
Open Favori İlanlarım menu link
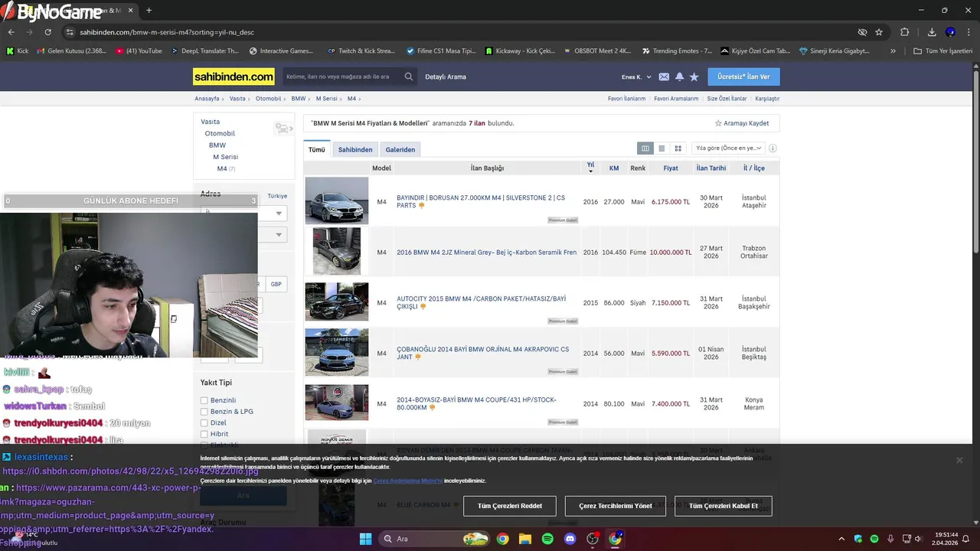[626, 99]
